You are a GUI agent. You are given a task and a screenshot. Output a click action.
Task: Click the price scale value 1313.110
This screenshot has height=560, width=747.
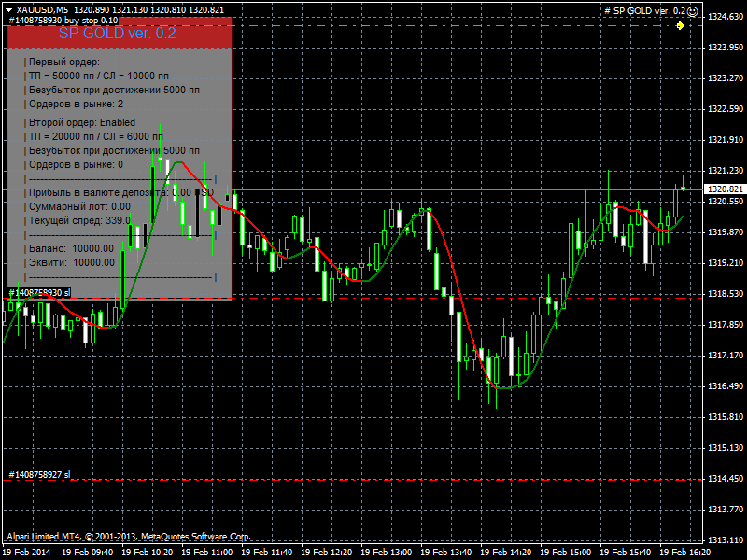point(726,540)
